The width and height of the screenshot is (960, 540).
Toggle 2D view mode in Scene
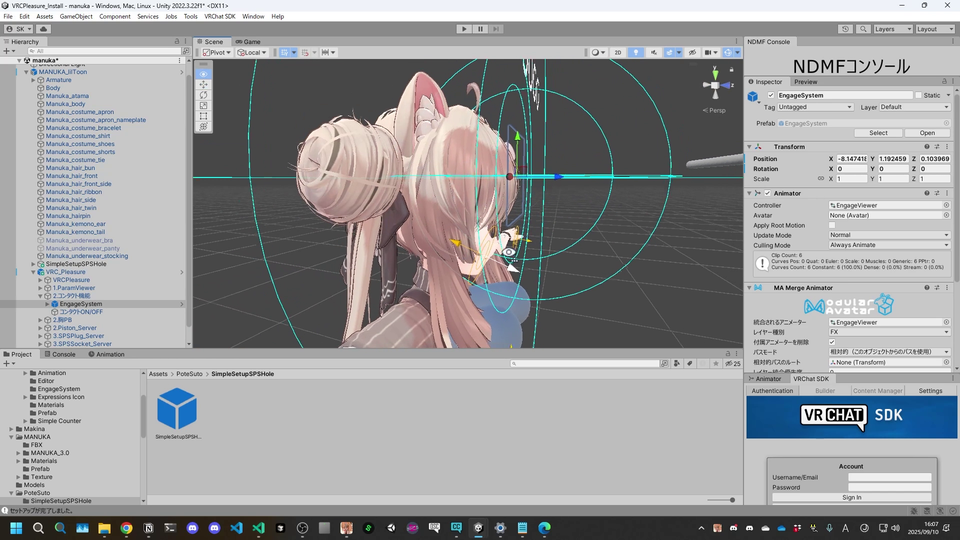click(x=618, y=53)
